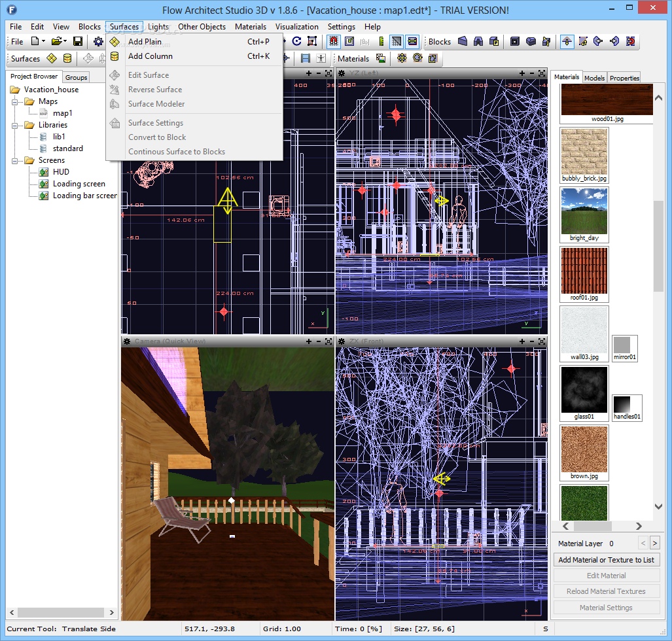This screenshot has width=672, height=641.
Task: Open the Visualization menu
Action: tap(296, 27)
